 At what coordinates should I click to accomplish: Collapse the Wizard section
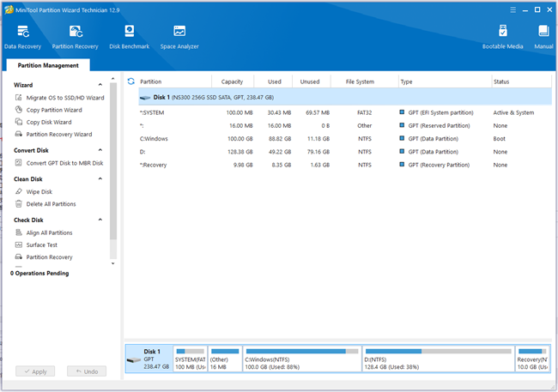[x=100, y=85]
